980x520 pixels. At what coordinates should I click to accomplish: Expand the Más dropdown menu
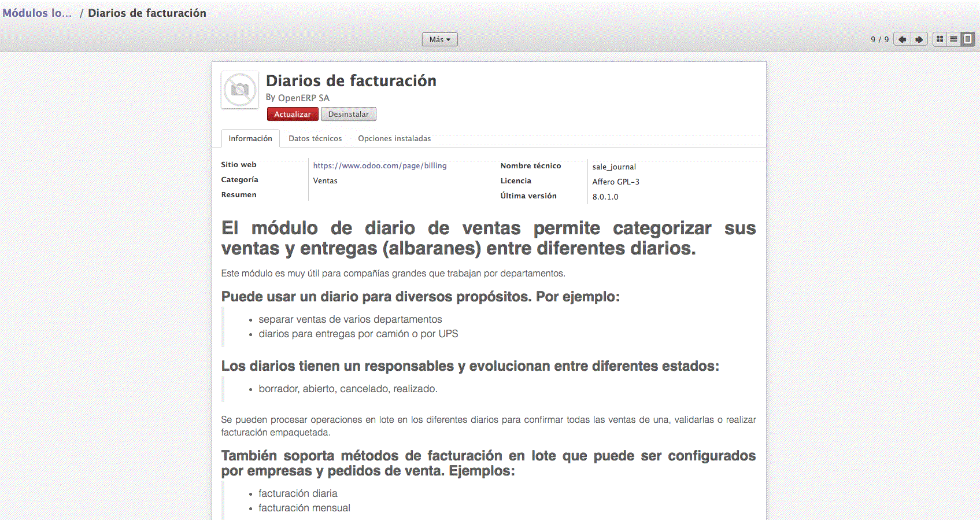tap(439, 39)
